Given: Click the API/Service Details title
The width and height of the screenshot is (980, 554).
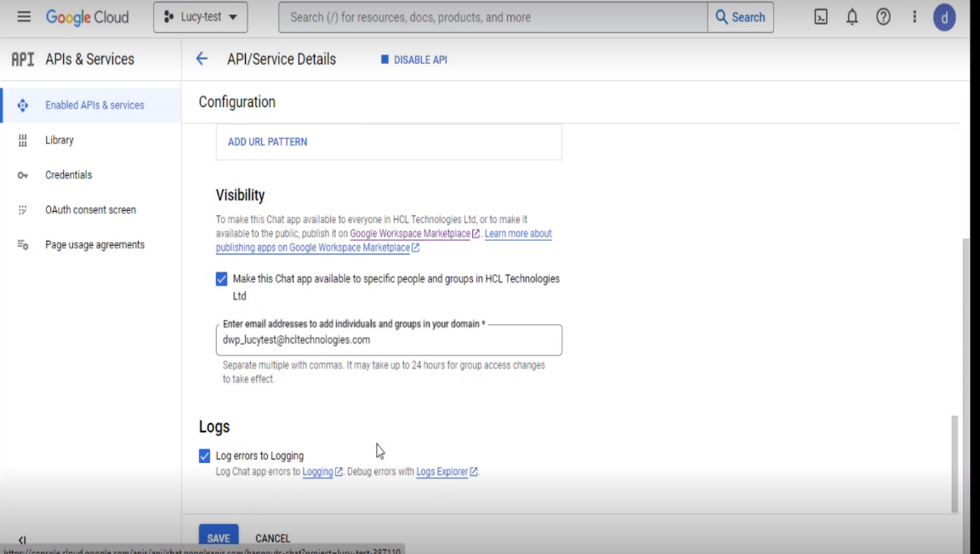Looking at the screenshot, I should 282,60.
